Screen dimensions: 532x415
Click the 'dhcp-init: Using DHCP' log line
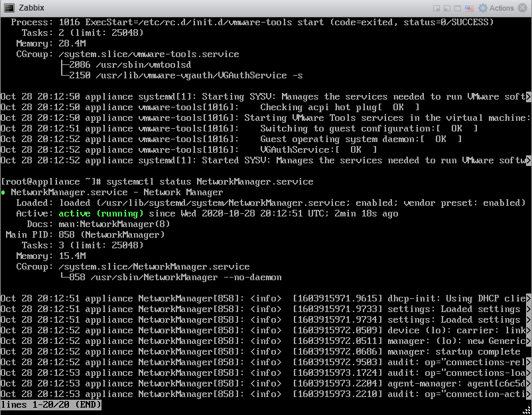point(265,299)
